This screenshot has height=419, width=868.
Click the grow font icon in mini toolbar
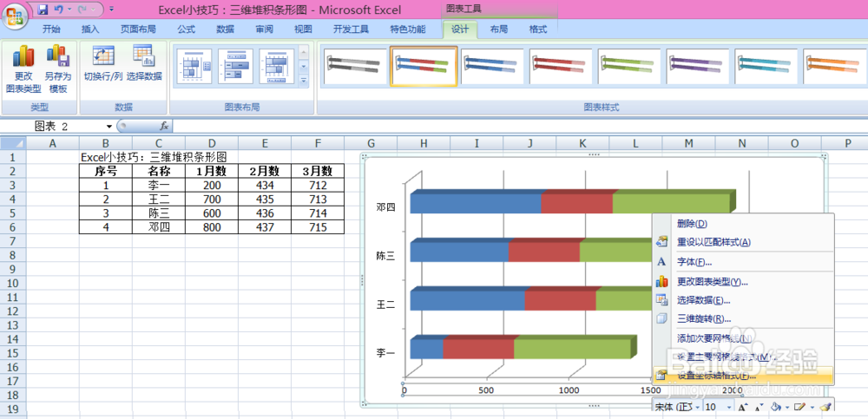pos(743,408)
